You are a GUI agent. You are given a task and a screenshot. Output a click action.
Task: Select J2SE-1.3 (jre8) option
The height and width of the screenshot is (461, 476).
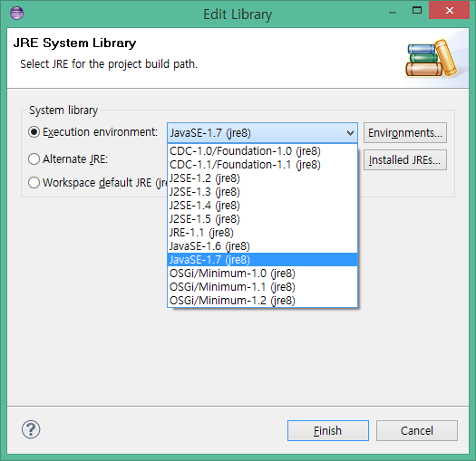pyautogui.click(x=262, y=192)
